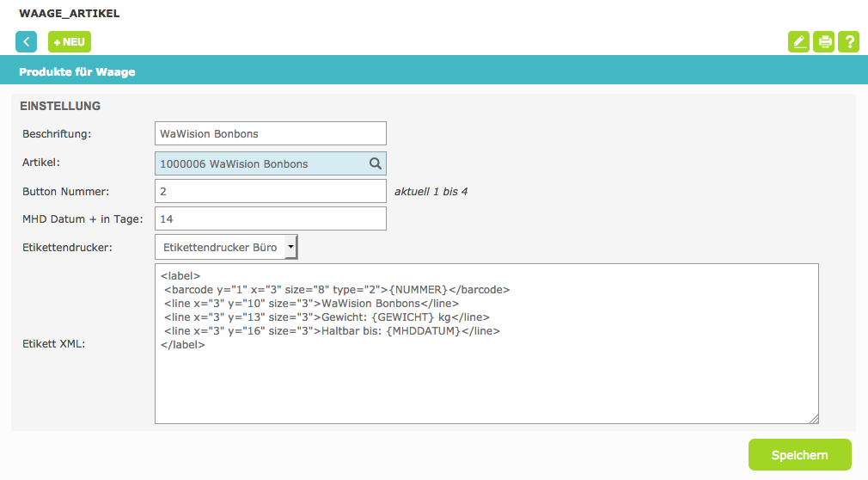Click the WAAGE_ARTIKEL page title
This screenshot has height=480, width=868.
tap(70, 14)
